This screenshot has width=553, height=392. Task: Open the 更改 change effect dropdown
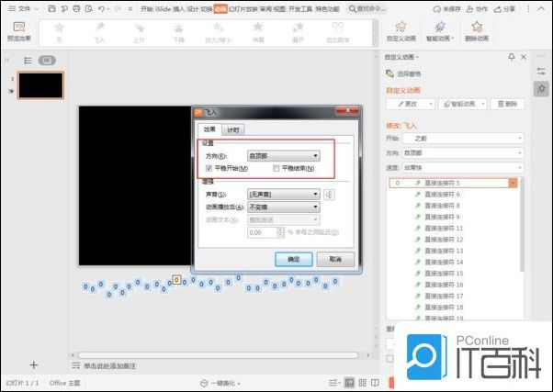[x=411, y=104]
